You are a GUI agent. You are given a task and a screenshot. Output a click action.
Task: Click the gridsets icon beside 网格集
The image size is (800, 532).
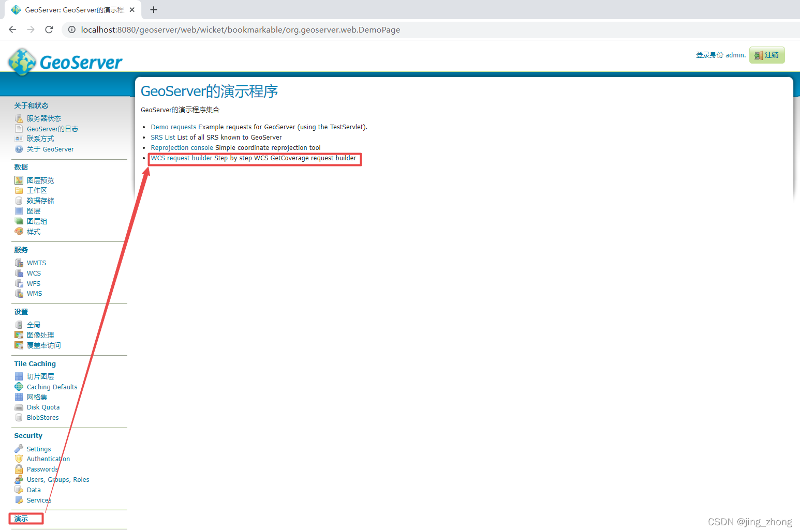click(19, 397)
